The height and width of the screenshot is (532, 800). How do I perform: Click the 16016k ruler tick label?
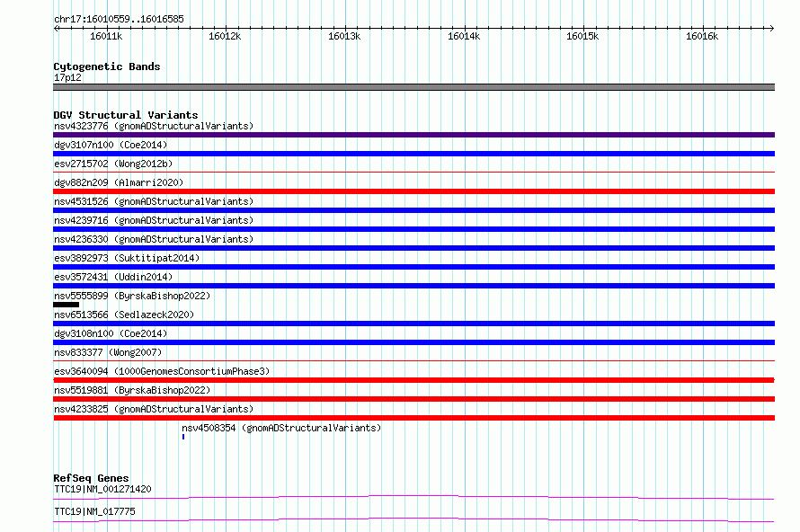pyautogui.click(x=702, y=36)
